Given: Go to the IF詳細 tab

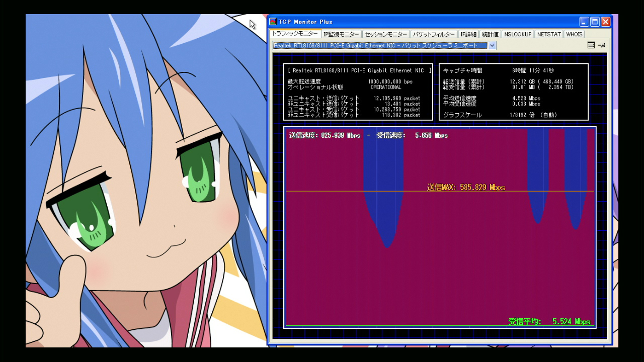Looking at the screenshot, I should click(x=468, y=34).
